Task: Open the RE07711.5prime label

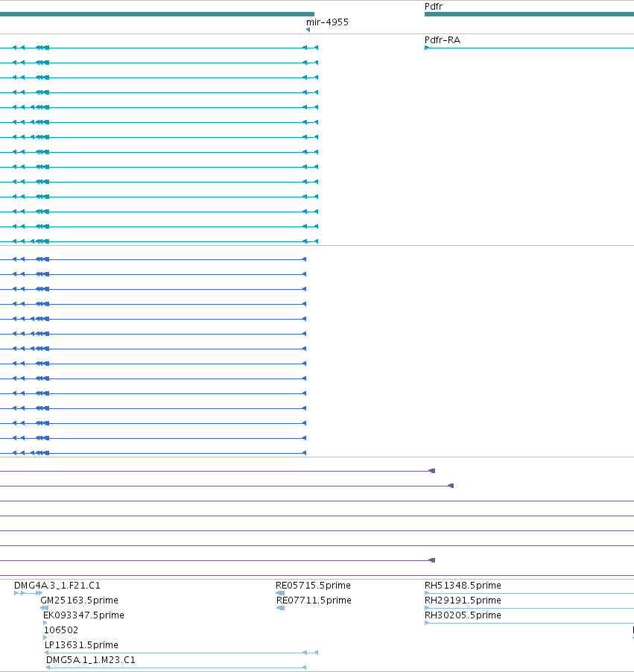Action: click(314, 600)
